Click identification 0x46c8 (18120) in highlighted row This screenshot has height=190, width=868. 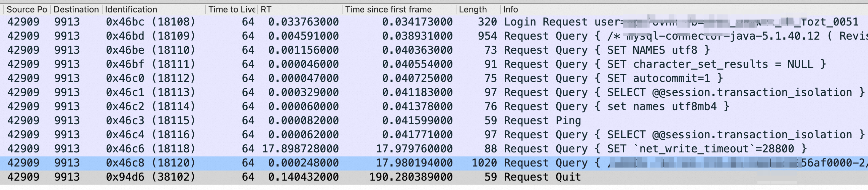pyautogui.click(x=150, y=163)
